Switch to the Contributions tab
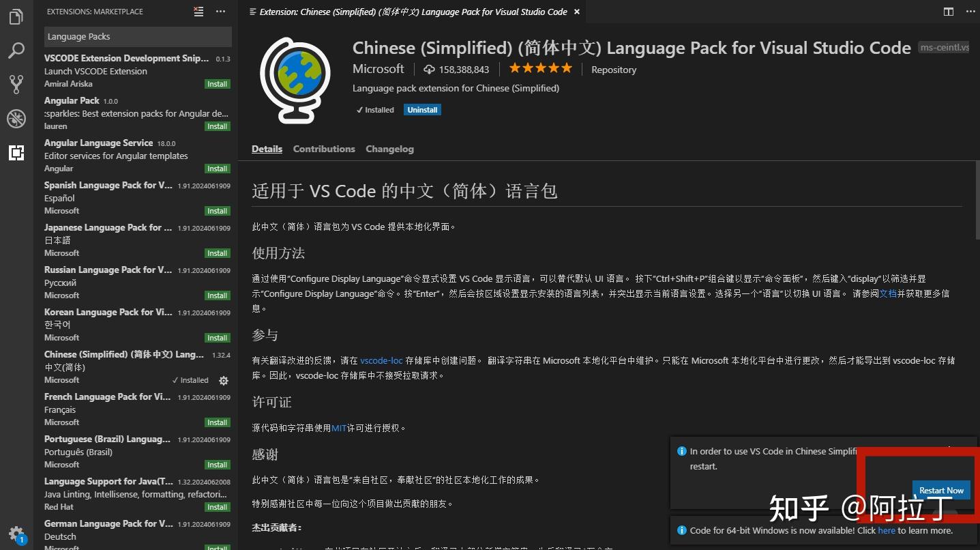This screenshot has width=980, height=550. pos(323,149)
